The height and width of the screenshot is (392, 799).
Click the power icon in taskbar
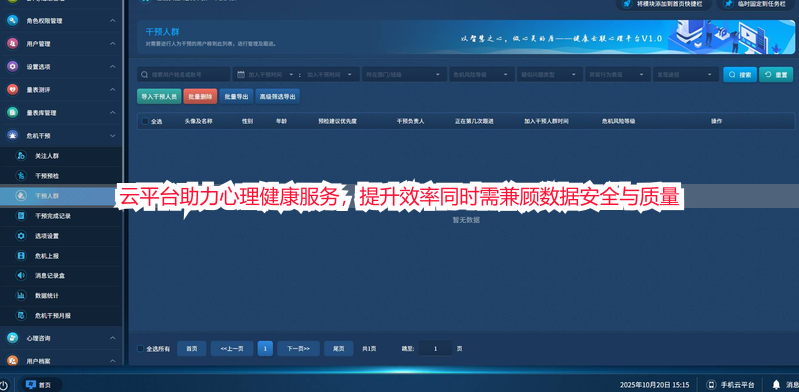point(3,385)
